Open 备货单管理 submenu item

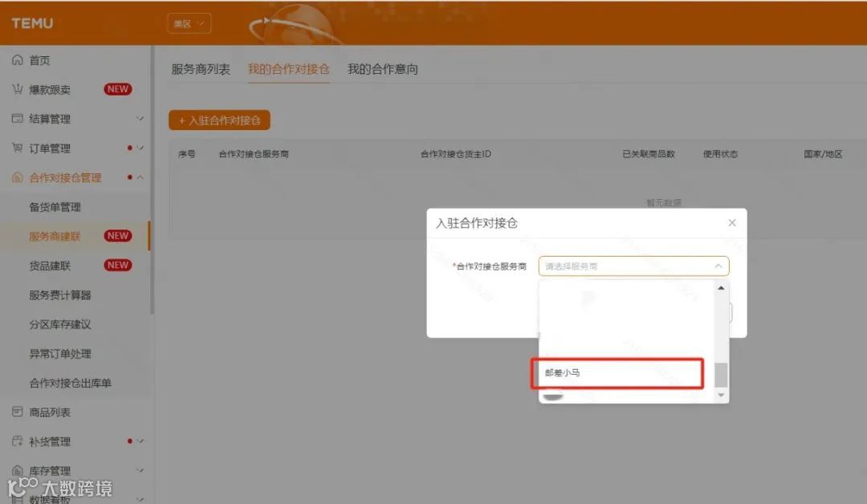55,207
